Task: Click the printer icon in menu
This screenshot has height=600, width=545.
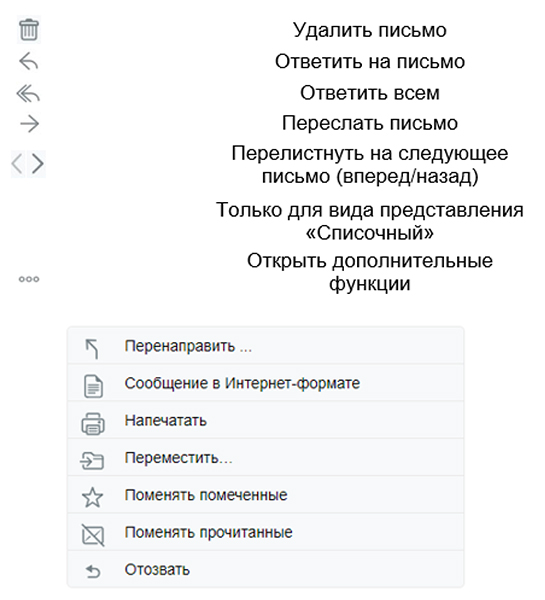Action: (x=93, y=424)
